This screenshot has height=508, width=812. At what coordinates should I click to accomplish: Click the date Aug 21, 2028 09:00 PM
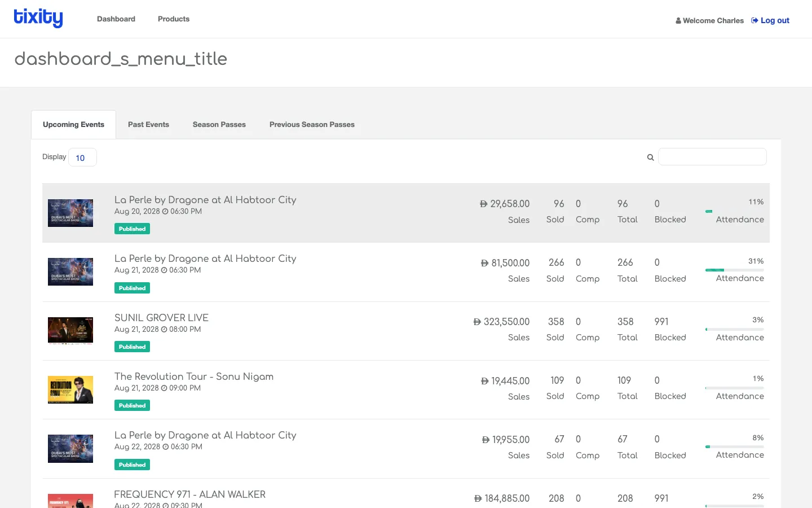[157, 388]
